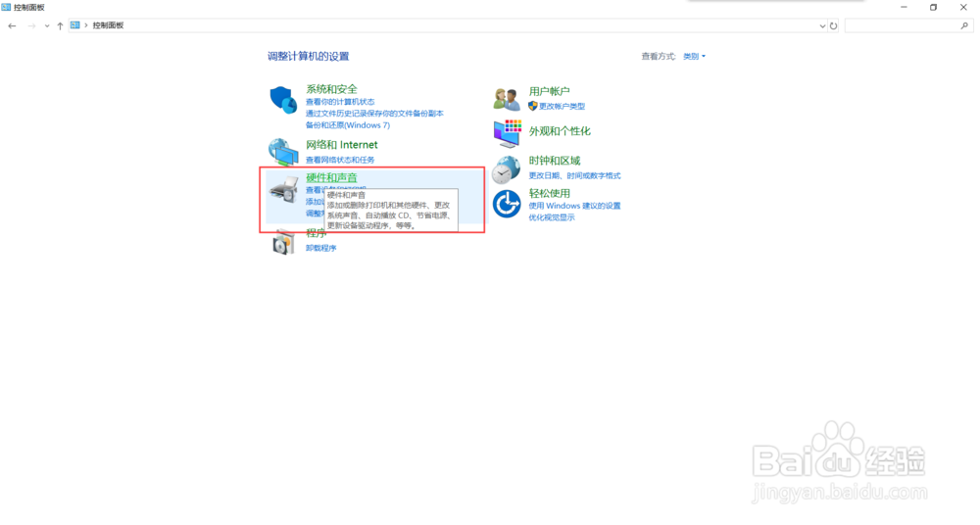This screenshot has width=980, height=525.
Task: Open the 系统和安全 heading link
Action: (x=331, y=89)
